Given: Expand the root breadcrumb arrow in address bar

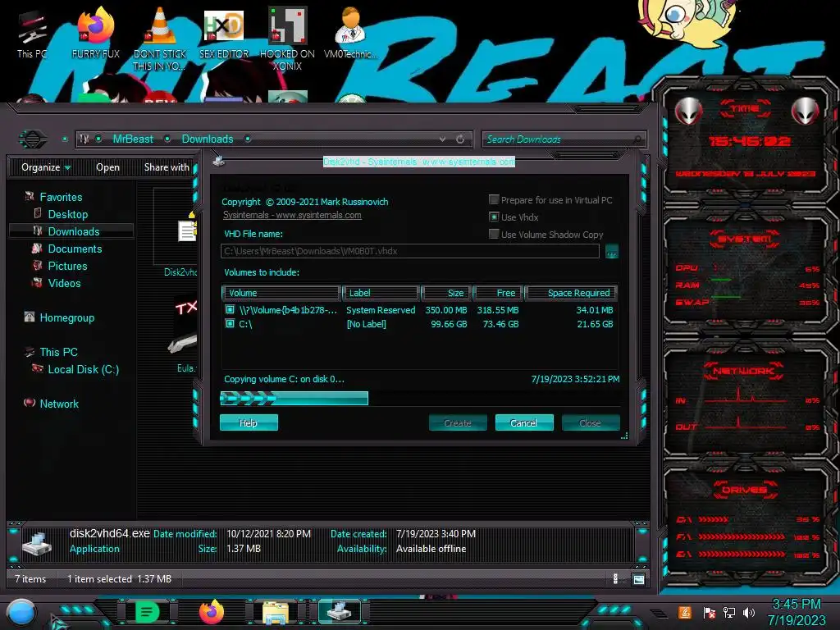Looking at the screenshot, I should pyautogui.click(x=98, y=139).
